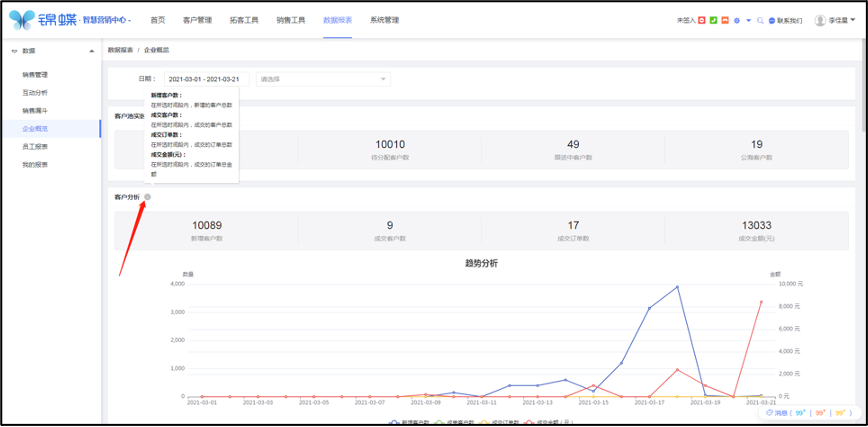The image size is (868, 427).
Task: Open 员工报表 in the sidebar
Action: 35,147
